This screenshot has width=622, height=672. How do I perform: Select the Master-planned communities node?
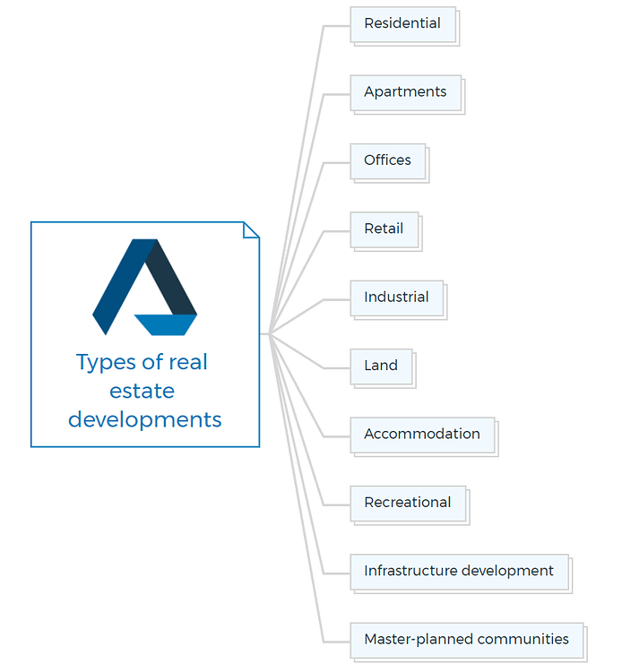click(x=465, y=640)
